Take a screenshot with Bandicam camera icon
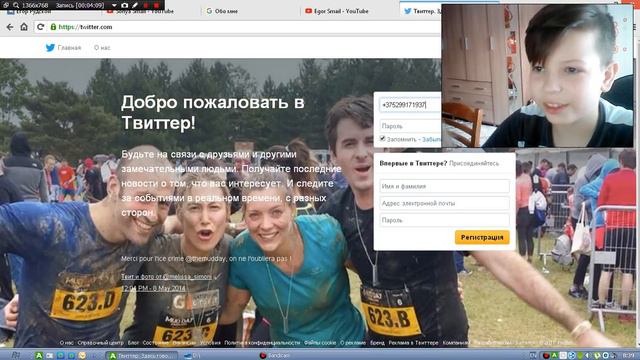 click(124, 5)
